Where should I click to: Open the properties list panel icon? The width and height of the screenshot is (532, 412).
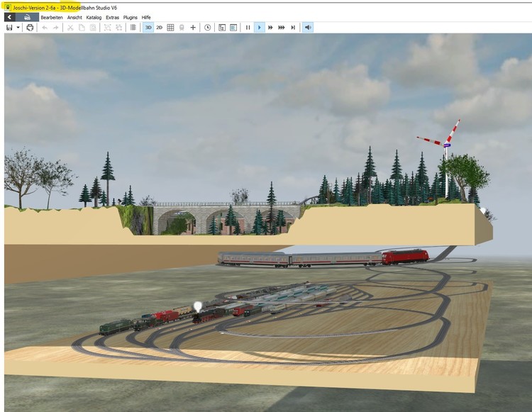click(233, 28)
